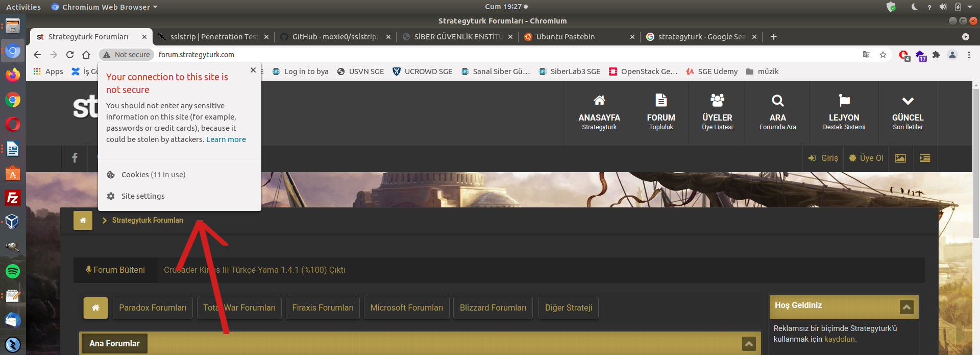Reload the page with the refresh icon
Screen dimensions: 980x355
(70, 55)
